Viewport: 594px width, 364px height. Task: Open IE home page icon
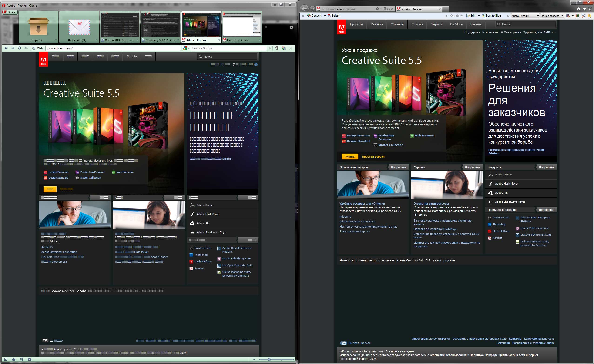point(579,9)
